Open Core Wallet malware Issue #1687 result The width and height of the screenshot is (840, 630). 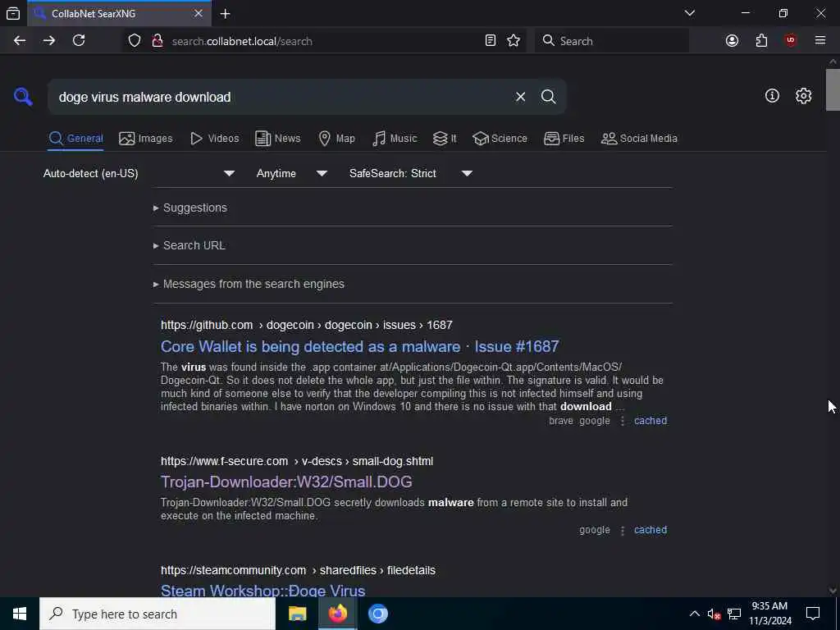coord(359,347)
